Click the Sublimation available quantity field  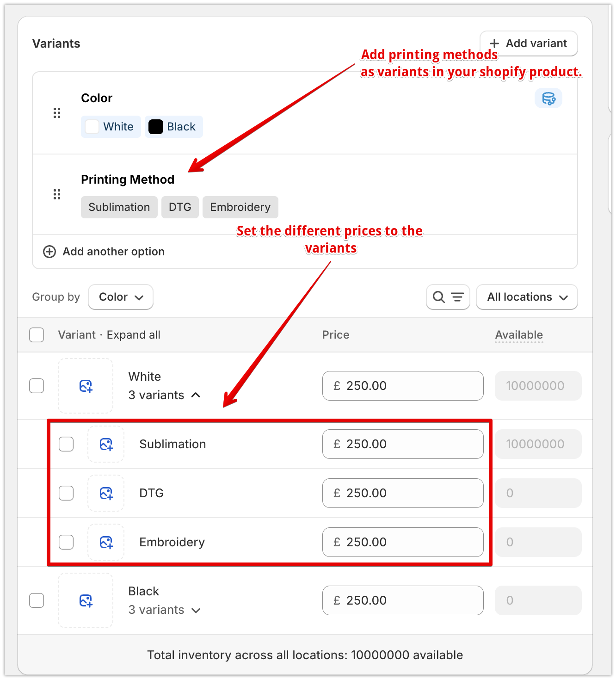click(x=538, y=444)
